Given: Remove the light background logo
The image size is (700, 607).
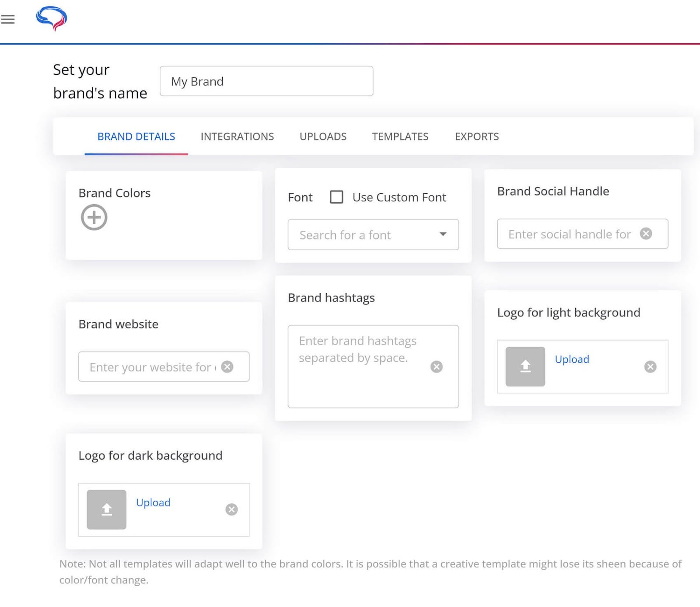Looking at the screenshot, I should (650, 367).
